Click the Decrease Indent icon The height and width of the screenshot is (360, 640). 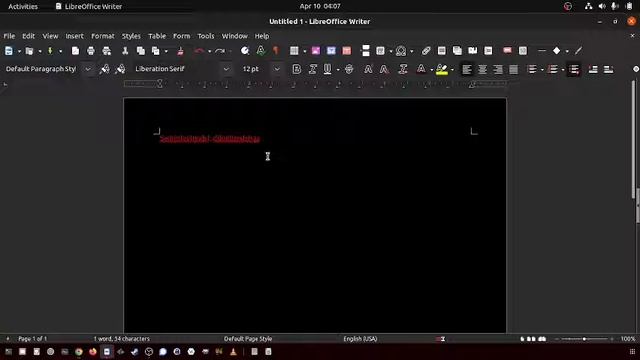click(609, 69)
